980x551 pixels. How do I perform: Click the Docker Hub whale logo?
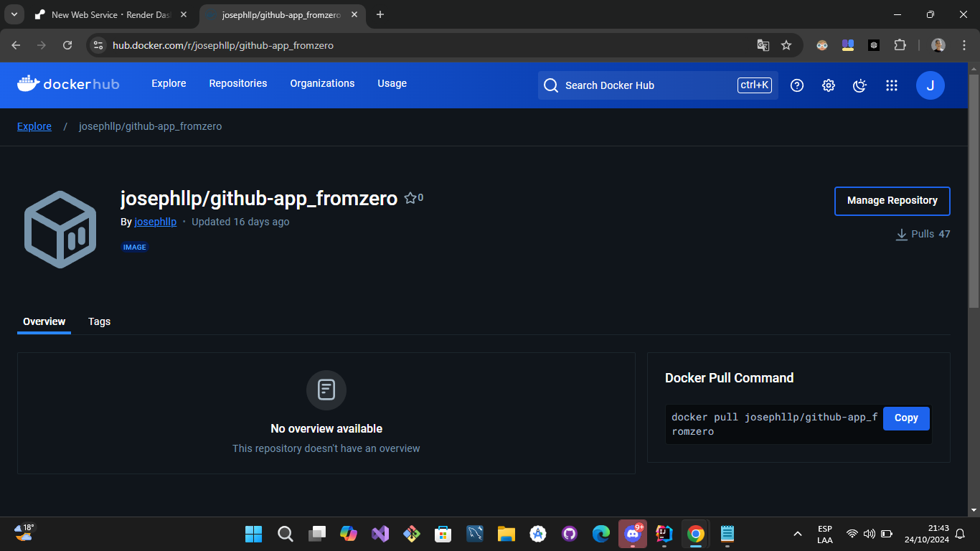point(68,84)
